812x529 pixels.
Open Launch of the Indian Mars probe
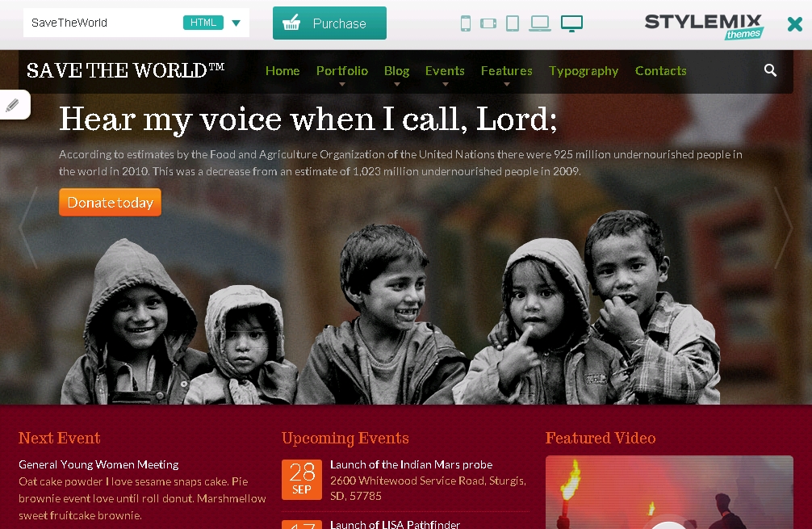click(x=411, y=464)
